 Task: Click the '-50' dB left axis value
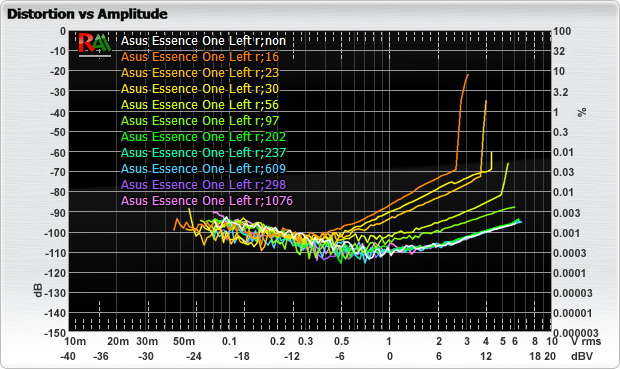pos(58,132)
